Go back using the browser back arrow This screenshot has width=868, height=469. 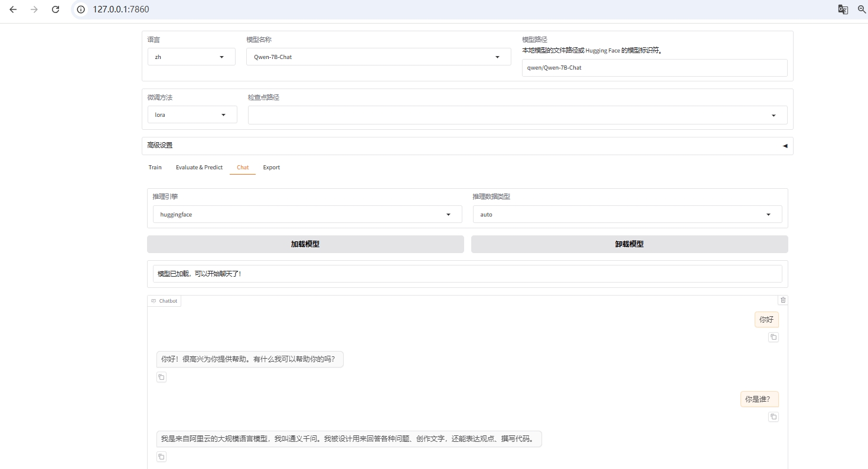pos(13,9)
